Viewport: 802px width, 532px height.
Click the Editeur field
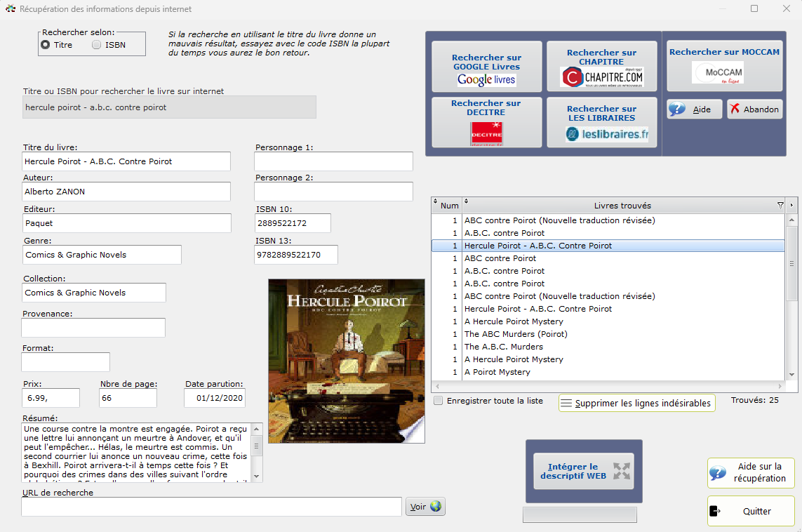pyautogui.click(x=127, y=223)
